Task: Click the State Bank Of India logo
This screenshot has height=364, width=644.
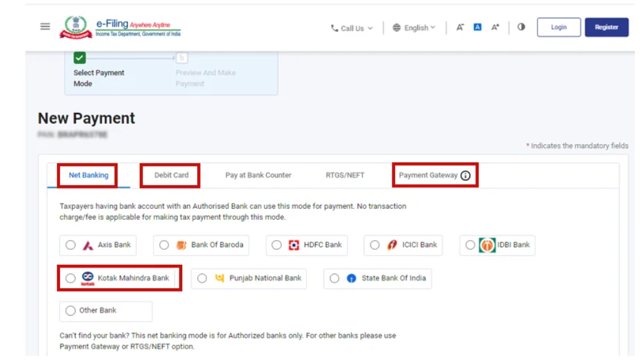Action: point(351,279)
